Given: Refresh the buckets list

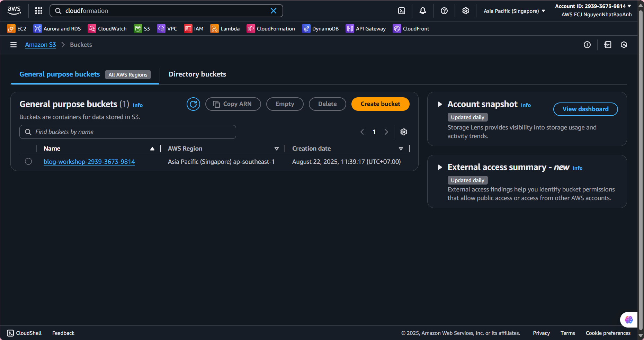Looking at the screenshot, I should pos(193,104).
